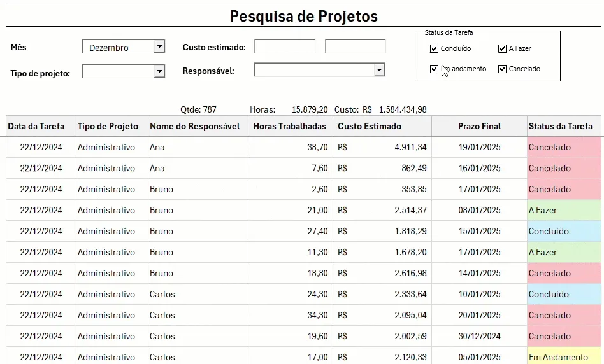604x364 pixels.
Task: Click the Prazo Final column header
Action: coord(479,126)
